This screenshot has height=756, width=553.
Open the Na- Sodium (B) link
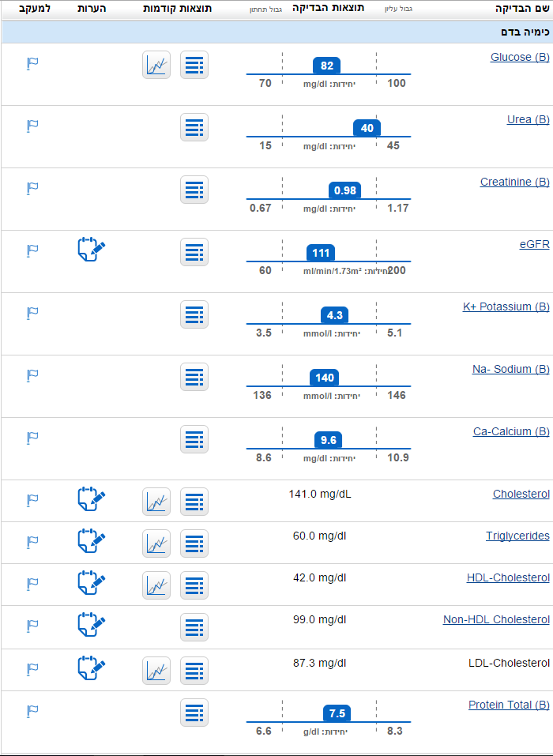[510, 369]
